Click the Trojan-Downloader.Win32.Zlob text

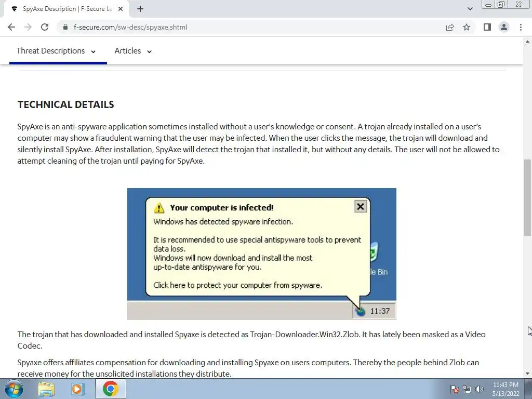304,334
